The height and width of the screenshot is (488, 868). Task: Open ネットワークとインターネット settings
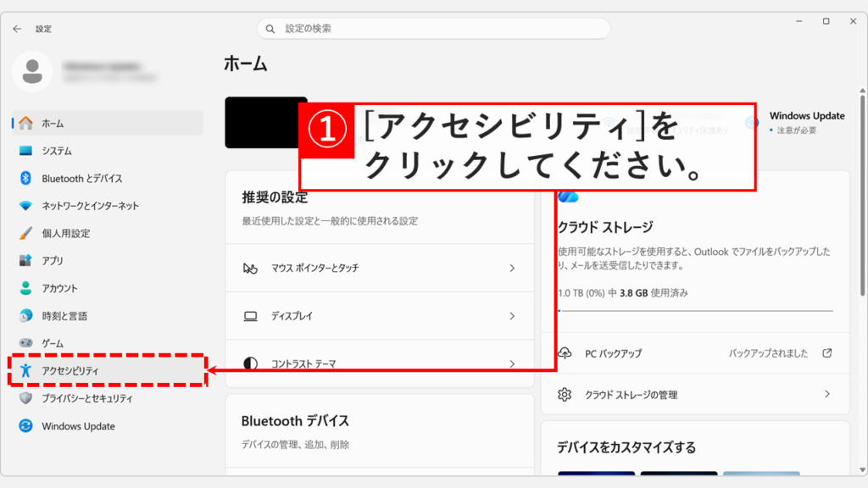(108, 206)
